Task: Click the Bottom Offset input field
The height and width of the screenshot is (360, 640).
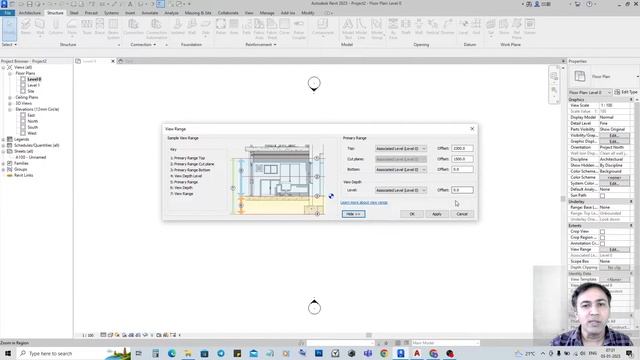Action: coord(462,169)
